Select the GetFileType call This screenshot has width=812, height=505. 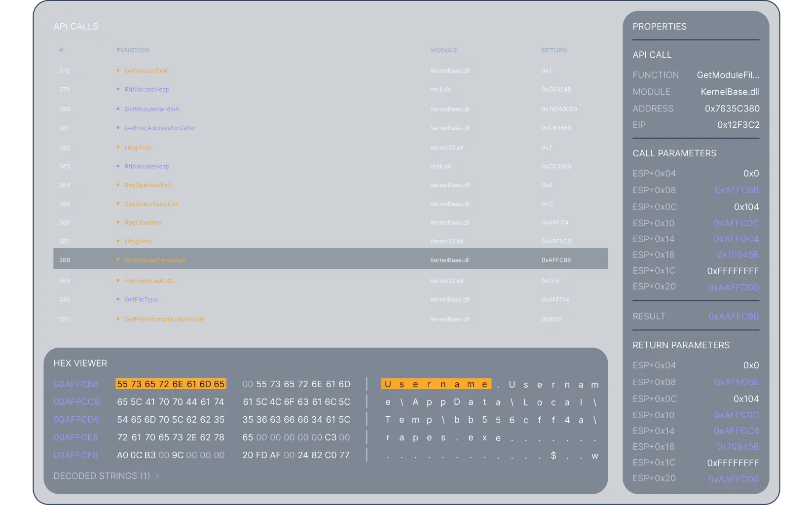click(141, 299)
